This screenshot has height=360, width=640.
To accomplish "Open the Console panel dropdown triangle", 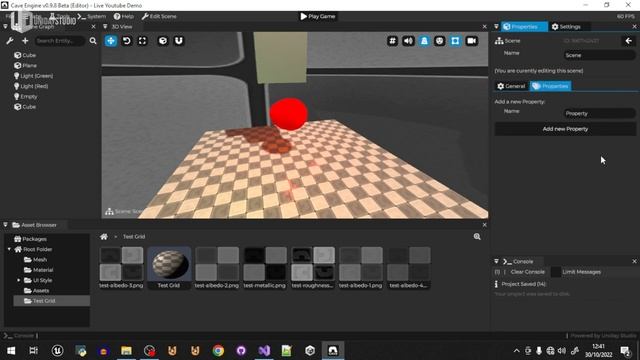I will 496,261.
